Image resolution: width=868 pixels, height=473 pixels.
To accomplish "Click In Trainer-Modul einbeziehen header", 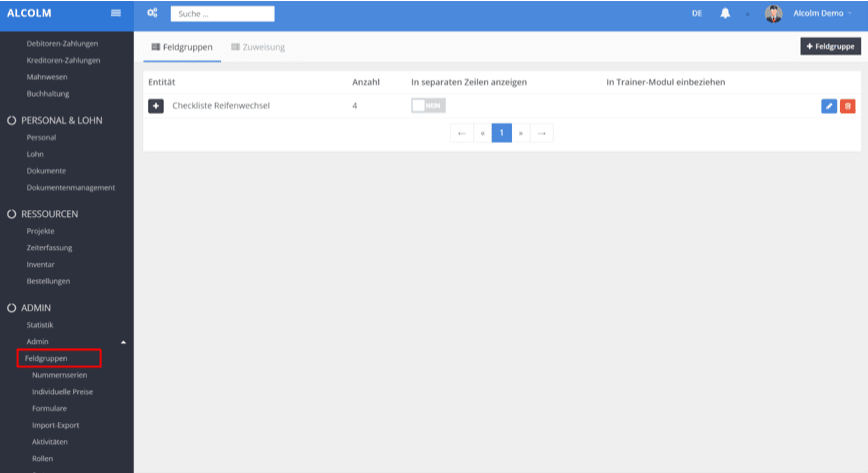I will (665, 82).
